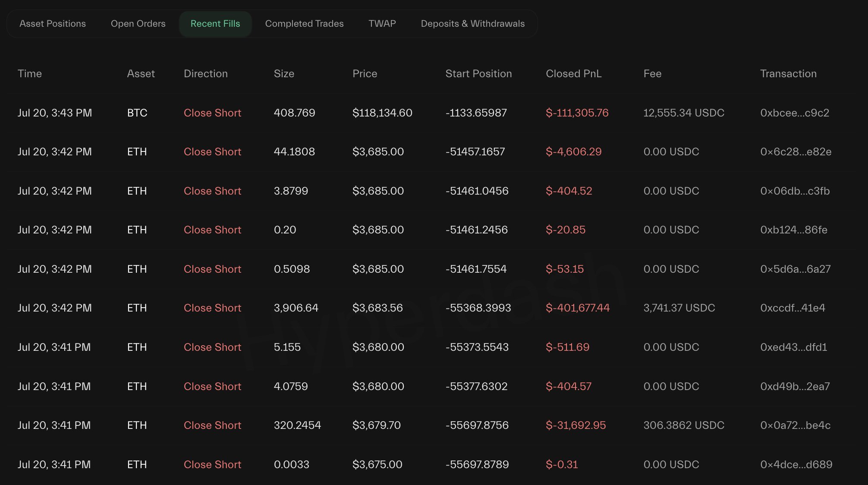The image size is (868, 485).
Task: Click the $-511.69 closed PnL value
Action: tap(568, 347)
